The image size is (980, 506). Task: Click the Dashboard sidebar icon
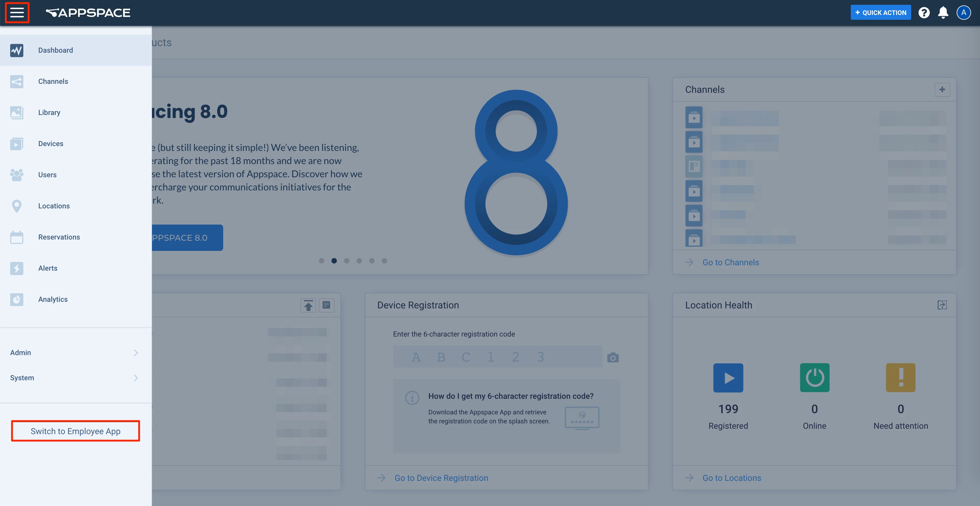17,50
